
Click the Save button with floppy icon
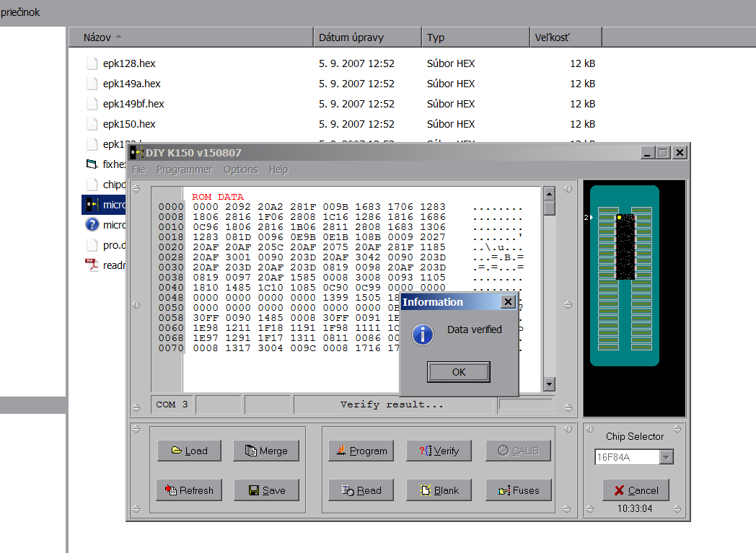pos(266,490)
